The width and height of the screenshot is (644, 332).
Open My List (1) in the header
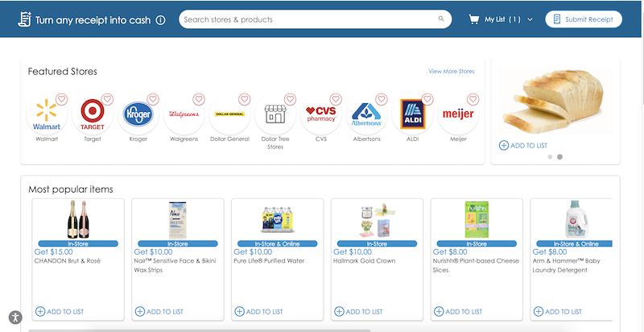point(502,19)
